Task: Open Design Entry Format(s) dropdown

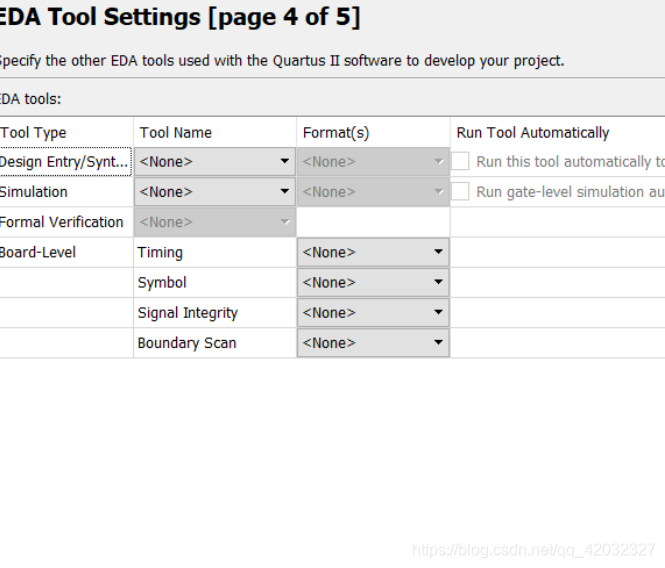Action: (x=373, y=162)
